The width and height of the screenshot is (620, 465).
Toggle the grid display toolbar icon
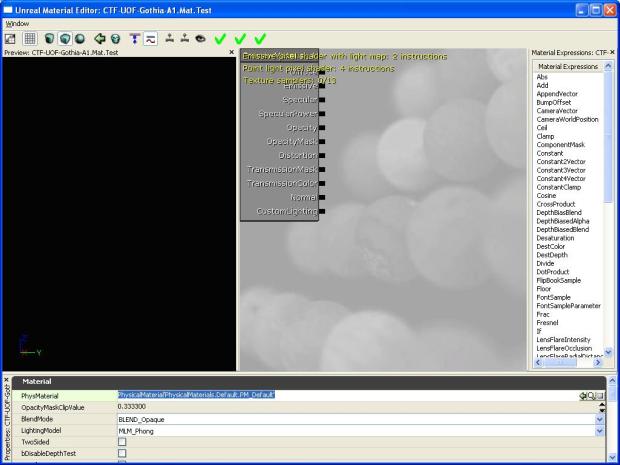pos(30,39)
